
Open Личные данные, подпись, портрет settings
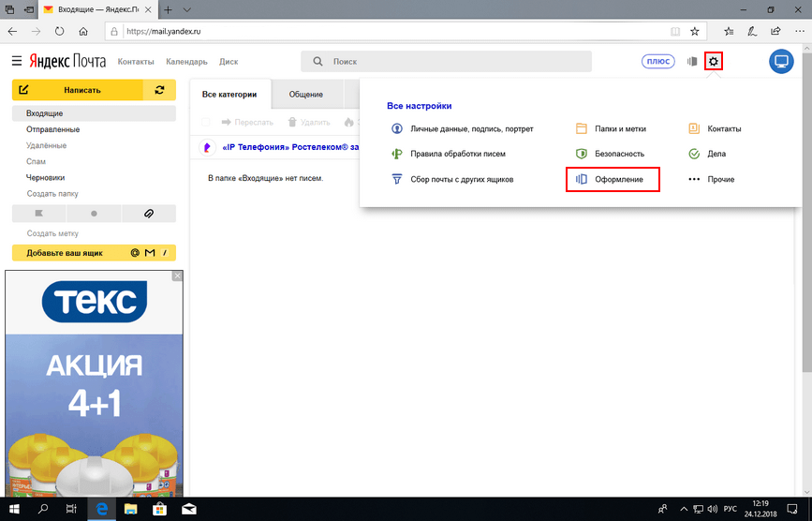pyautogui.click(x=462, y=128)
